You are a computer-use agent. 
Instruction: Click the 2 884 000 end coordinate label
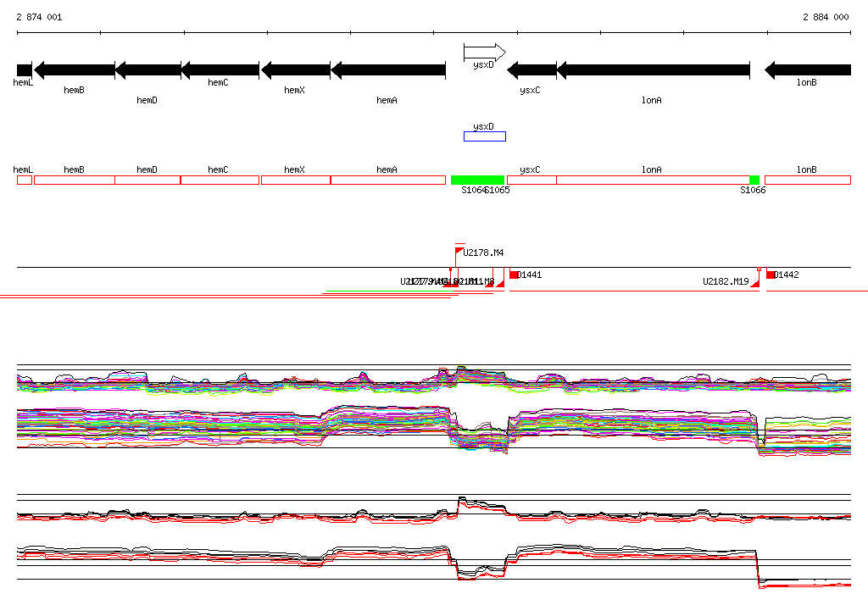pos(825,17)
